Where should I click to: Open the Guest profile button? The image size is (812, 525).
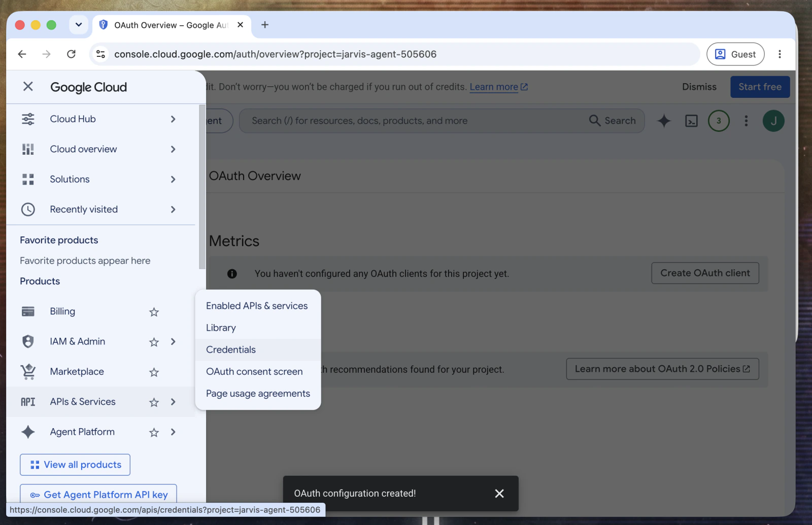[x=735, y=54]
